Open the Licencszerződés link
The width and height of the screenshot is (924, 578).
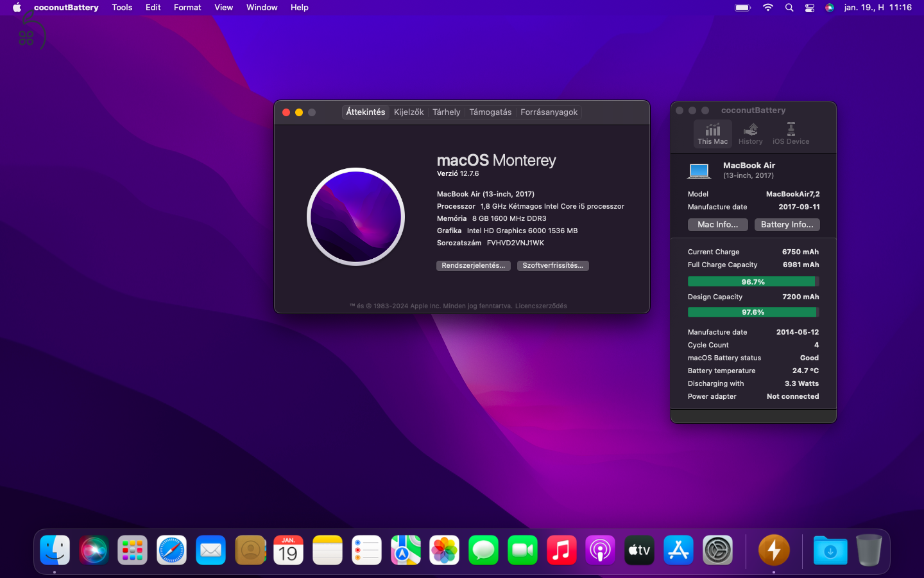541,306
